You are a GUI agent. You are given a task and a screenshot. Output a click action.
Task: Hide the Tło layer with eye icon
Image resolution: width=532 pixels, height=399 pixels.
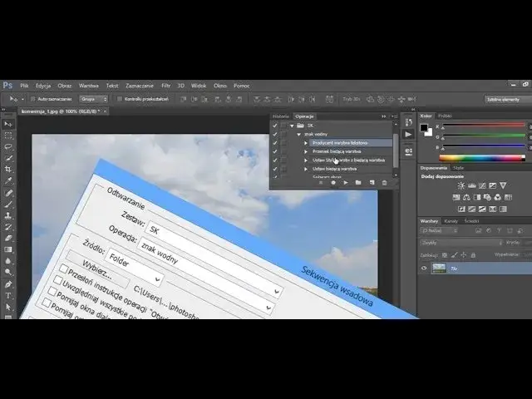tap(425, 268)
